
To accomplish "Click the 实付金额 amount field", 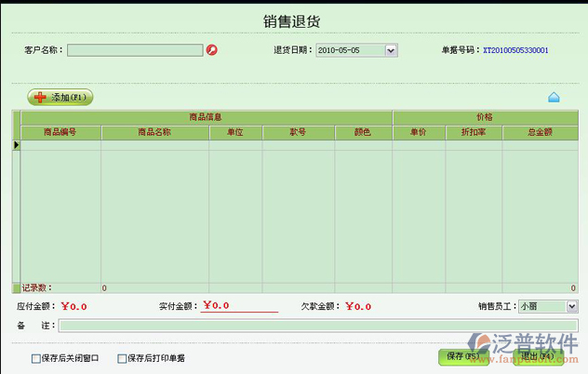I will coord(239,305).
